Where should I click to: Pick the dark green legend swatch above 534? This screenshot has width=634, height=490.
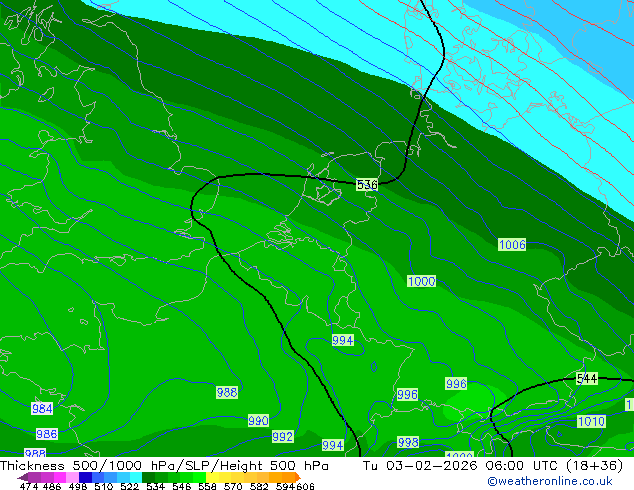point(148,477)
